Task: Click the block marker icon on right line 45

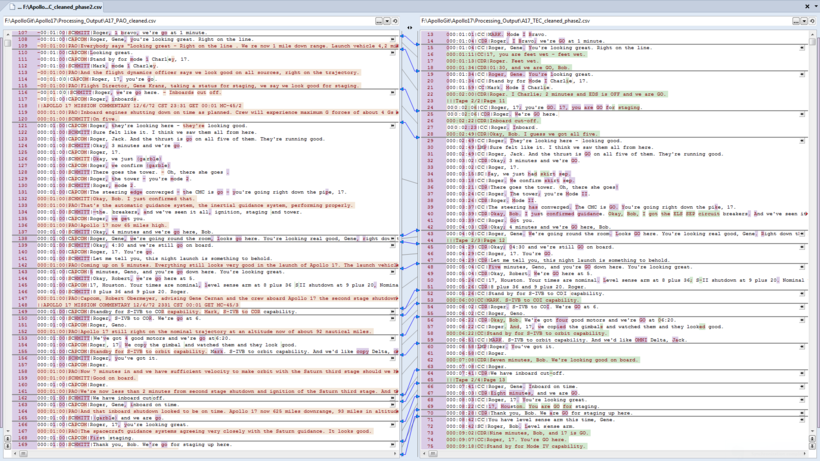Action: pos(802,247)
